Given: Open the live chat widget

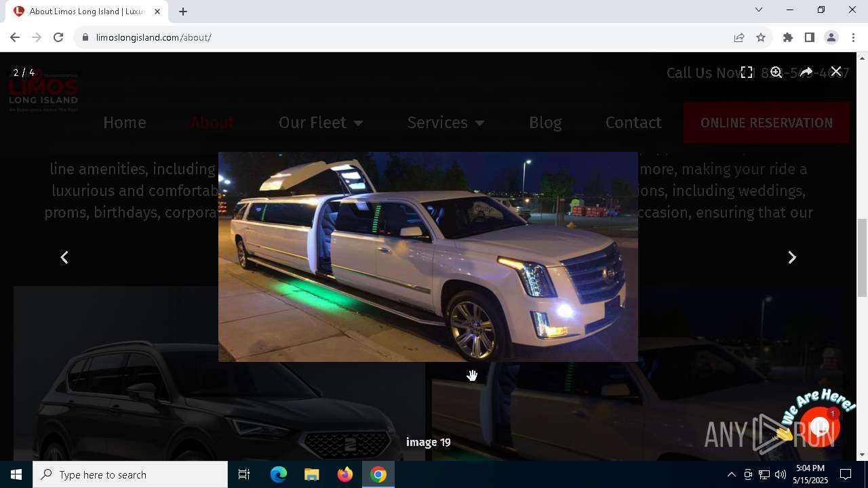Looking at the screenshot, I should [819, 427].
